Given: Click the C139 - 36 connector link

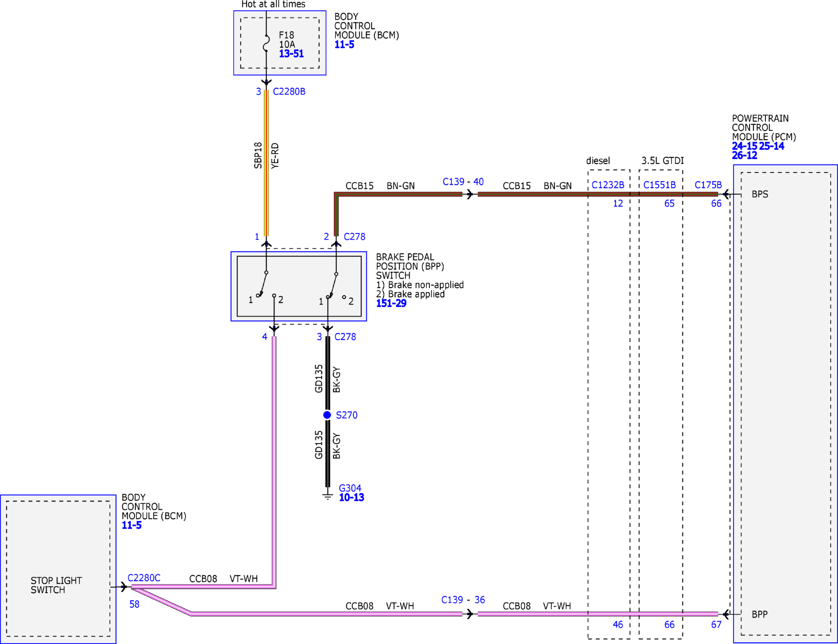Looking at the screenshot, I should pos(463,600).
